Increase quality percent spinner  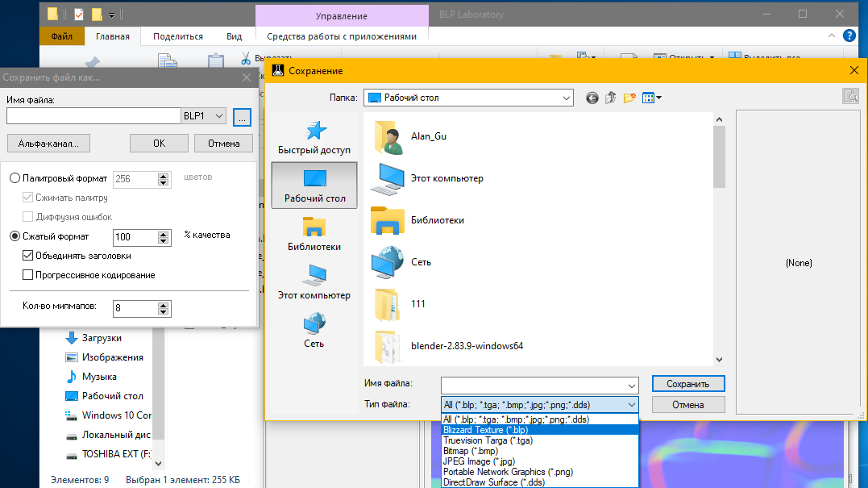pos(163,234)
